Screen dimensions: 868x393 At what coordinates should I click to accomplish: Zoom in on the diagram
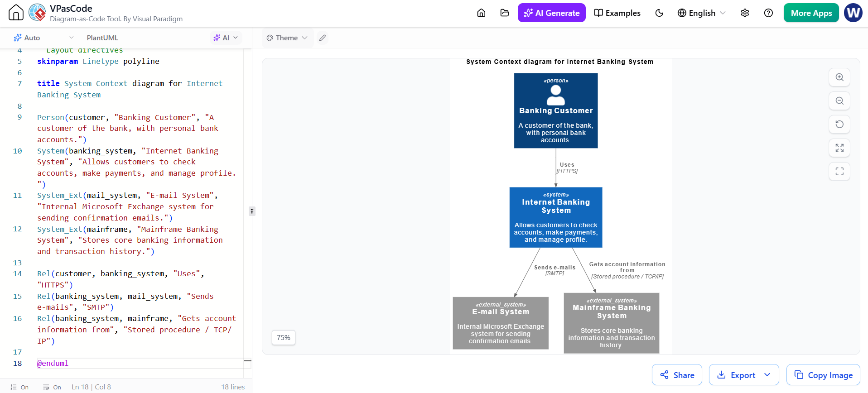[x=839, y=77]
